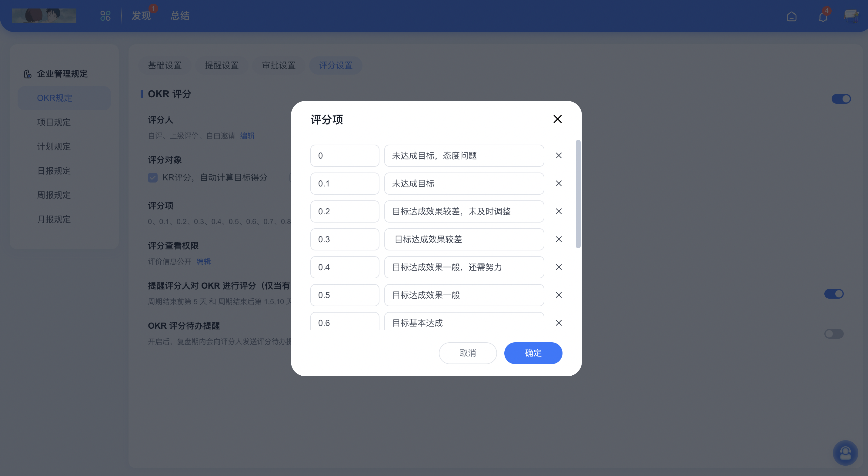Remove the 0.6 目标基本达成 row
This screenshot has width=868, height=476.
point(559,323)
